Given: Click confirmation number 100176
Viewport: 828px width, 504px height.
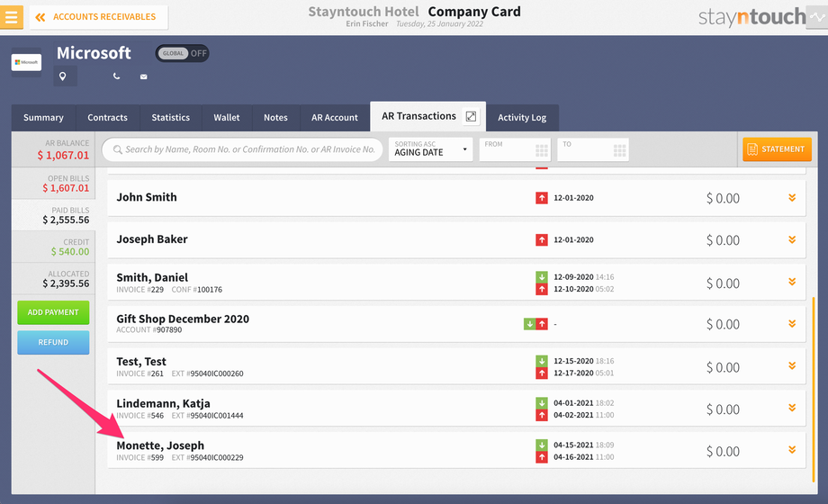Looking at the screenshot, I should [210, 290].
